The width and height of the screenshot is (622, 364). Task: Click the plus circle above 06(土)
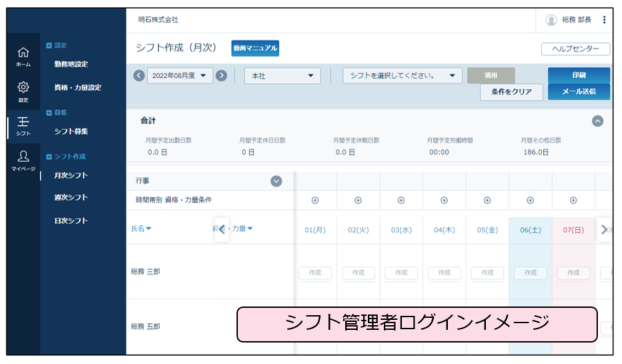coord(530,201)
